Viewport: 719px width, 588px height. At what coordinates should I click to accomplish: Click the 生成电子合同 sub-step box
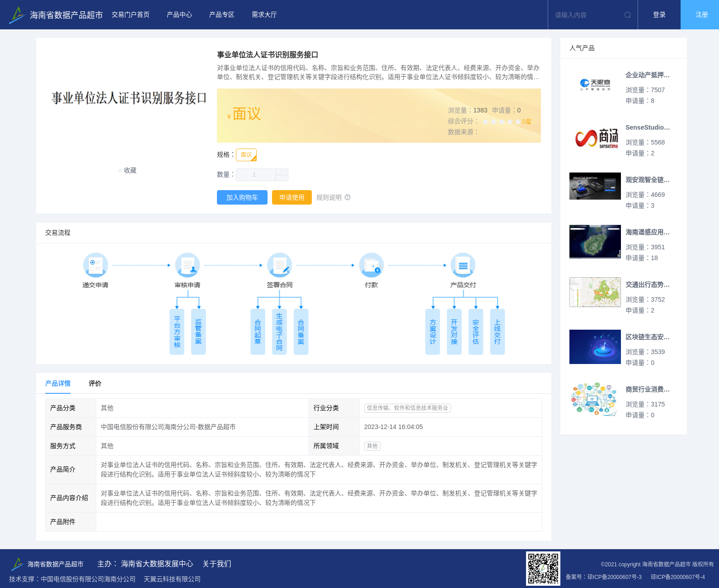point(279,332)
